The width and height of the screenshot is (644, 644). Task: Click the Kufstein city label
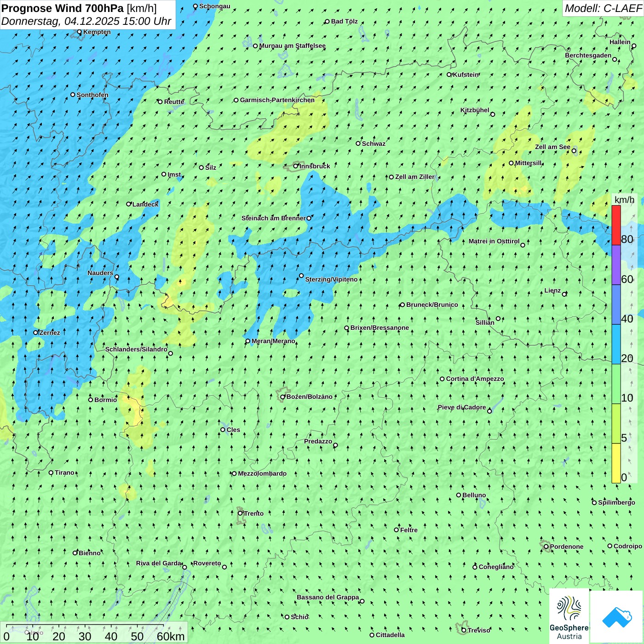click(466, 75)
